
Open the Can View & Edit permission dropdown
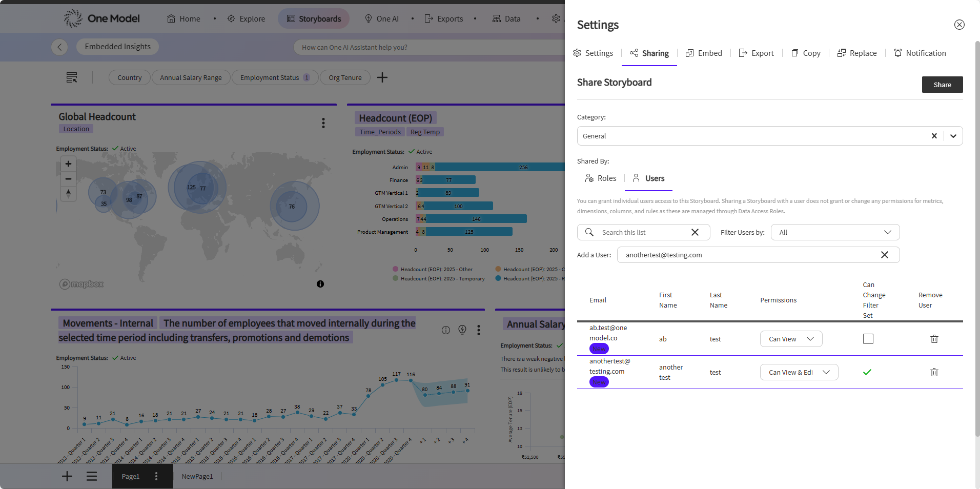pos(799,372)
